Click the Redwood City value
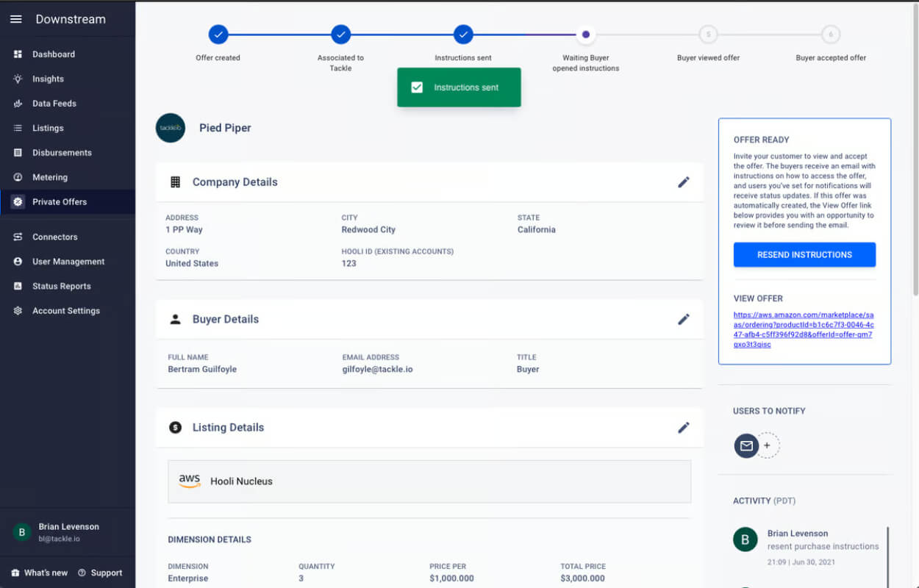The image size is (919, 588). pyautogui.click(x=368, y=229)
